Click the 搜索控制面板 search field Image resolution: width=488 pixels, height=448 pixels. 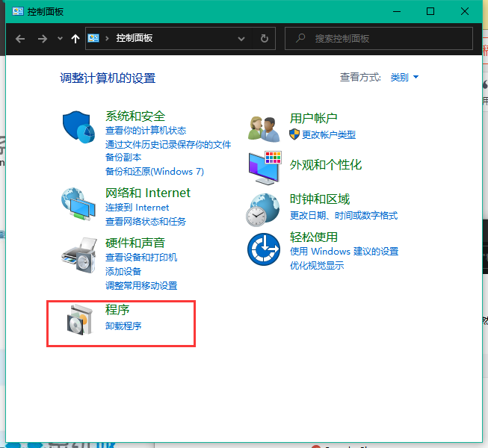[x=379, y=39]
